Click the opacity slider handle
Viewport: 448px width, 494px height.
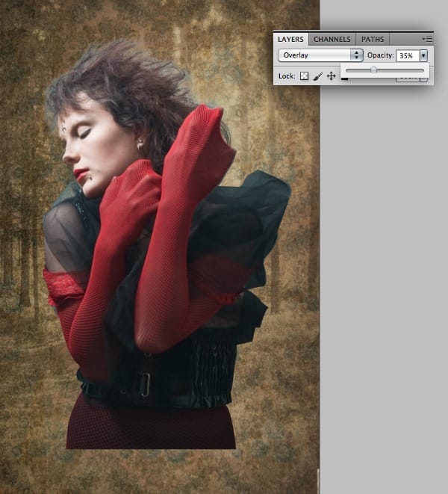click(x=373, y=70)
